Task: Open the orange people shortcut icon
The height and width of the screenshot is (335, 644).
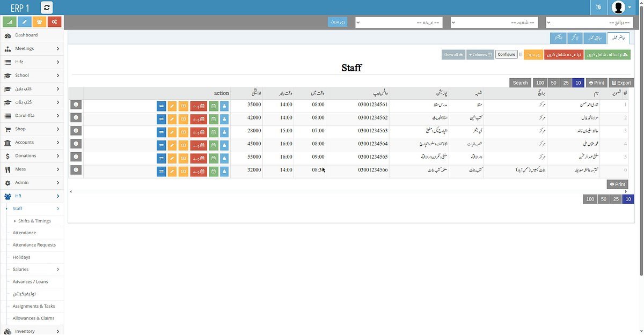Action: click(40, 22)
